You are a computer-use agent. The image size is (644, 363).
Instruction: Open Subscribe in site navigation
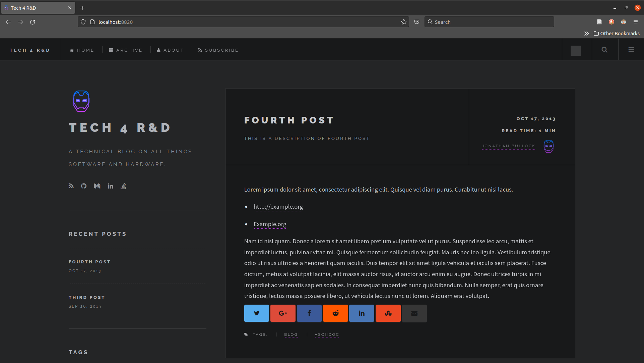(x=218, y=50)
